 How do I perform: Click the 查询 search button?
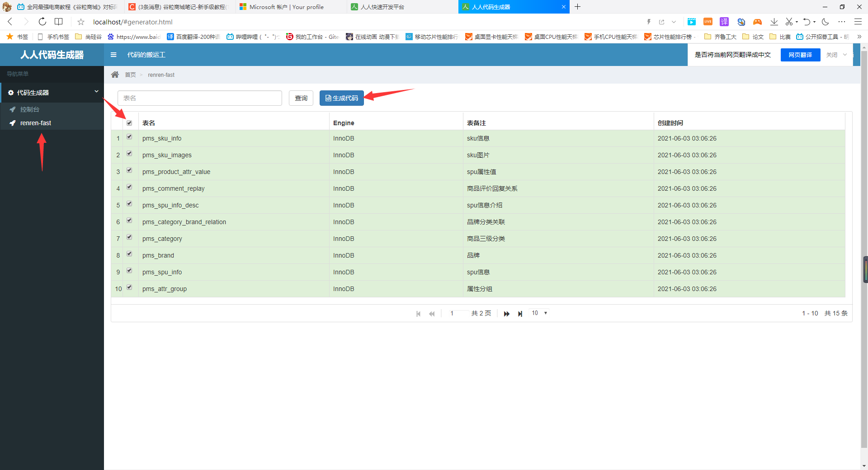click(x=301, y=98)
